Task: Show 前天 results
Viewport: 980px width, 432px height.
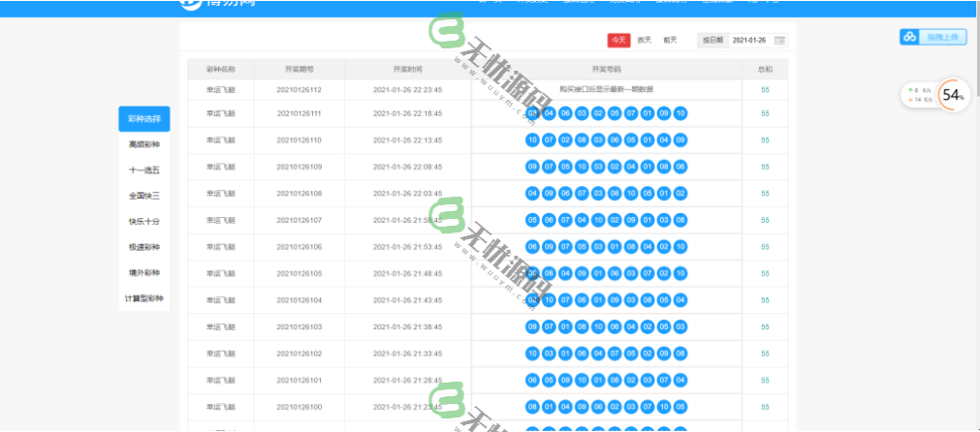Action: click(670, 40)
